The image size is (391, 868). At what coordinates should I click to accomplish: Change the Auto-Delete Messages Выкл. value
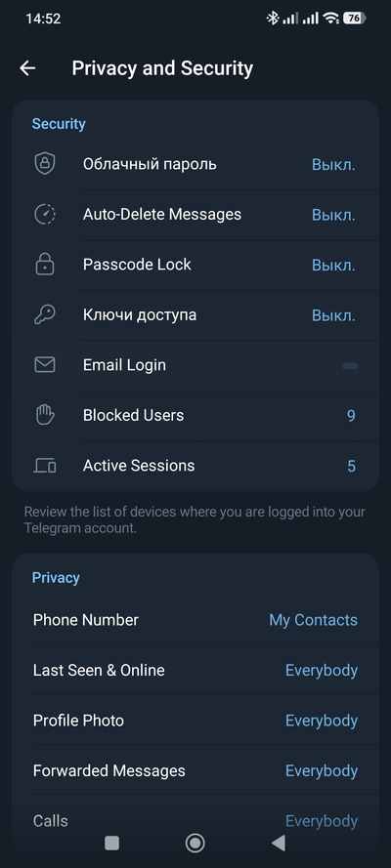[x=333, y=215]
